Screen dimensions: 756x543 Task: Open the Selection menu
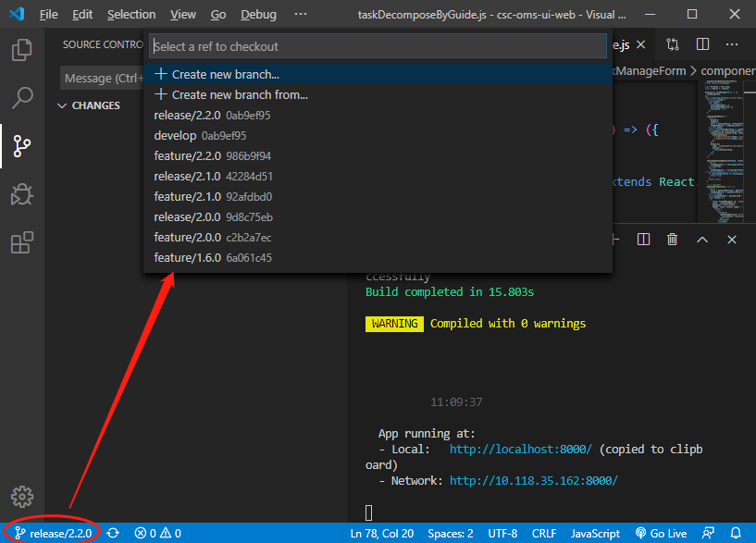coord(131,15)
